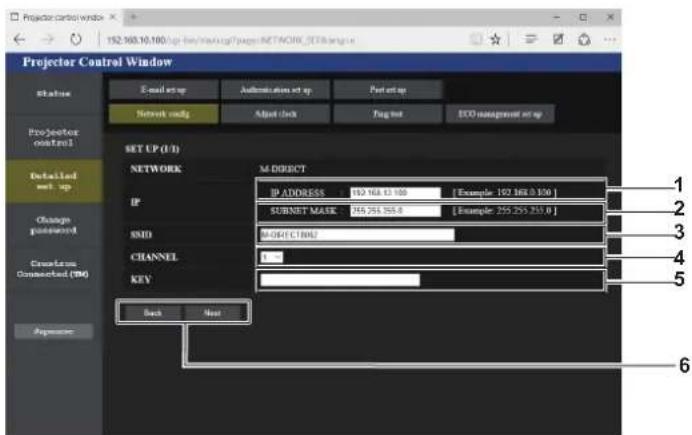Refresh the page with reload icon
Image resolution: width=692 pixels, height=435 pixels.
[76, 40]
